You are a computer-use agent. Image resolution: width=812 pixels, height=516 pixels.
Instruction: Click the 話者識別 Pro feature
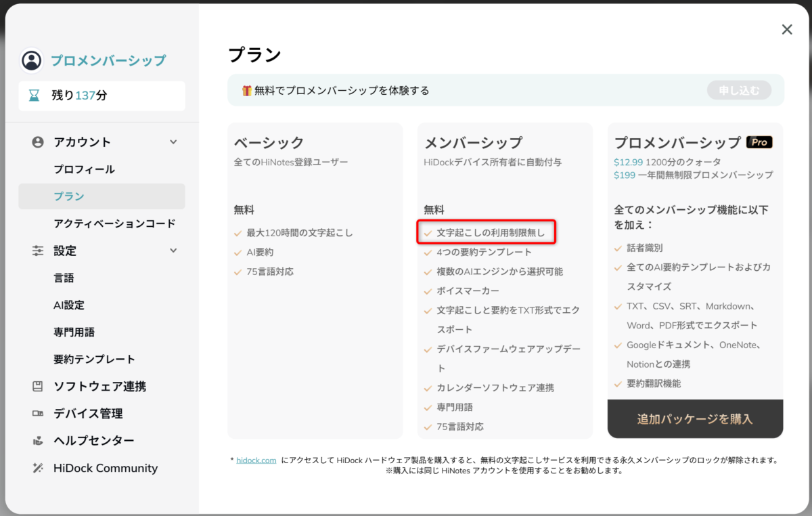(645, 249)
